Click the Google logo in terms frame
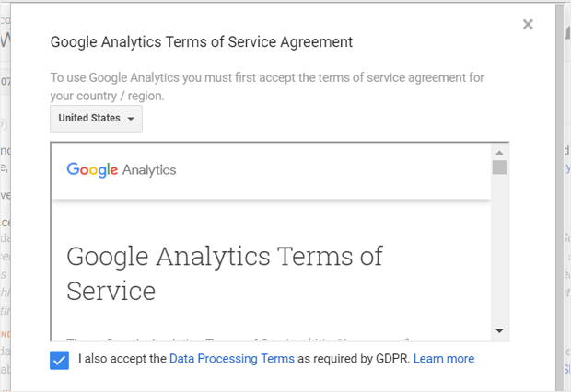571x392 pixels. [92, 170]
